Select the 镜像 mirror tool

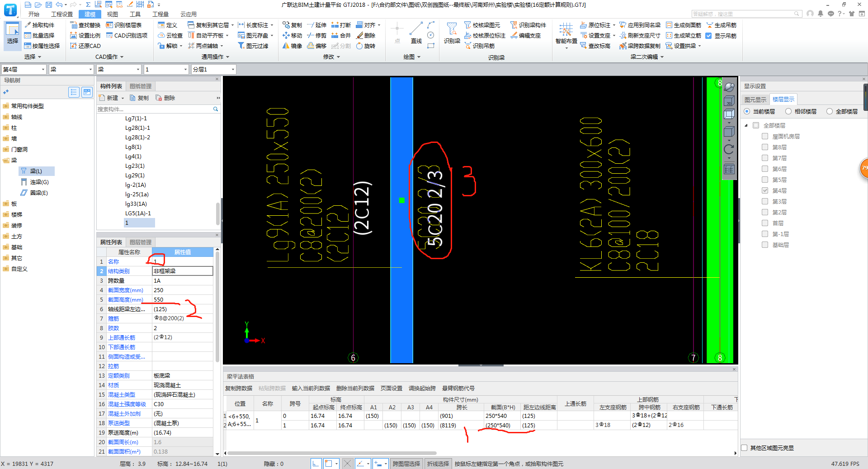click(x=292, y=46)
